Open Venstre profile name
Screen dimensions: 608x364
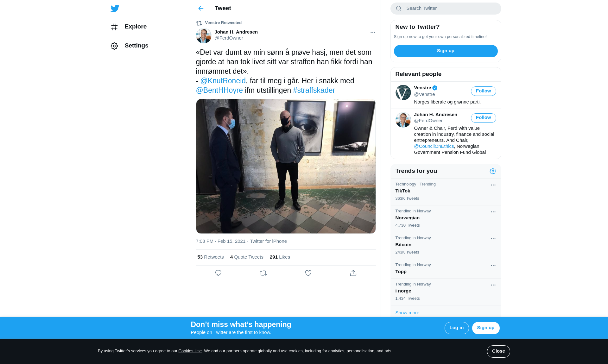(x=422, y=88)
